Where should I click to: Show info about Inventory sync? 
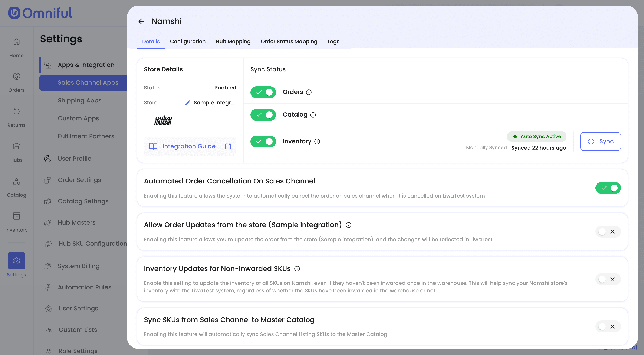point(317,142)
